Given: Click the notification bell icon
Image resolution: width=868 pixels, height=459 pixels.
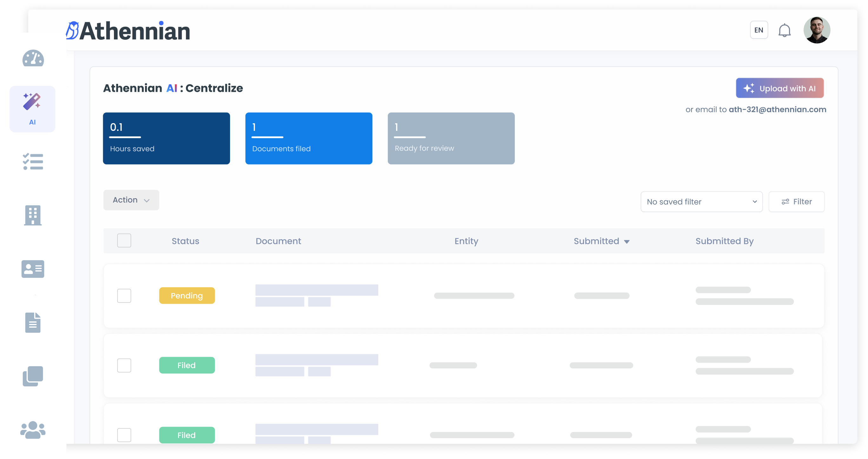Looking at the screenshot, I should click(x=785, y=30).
